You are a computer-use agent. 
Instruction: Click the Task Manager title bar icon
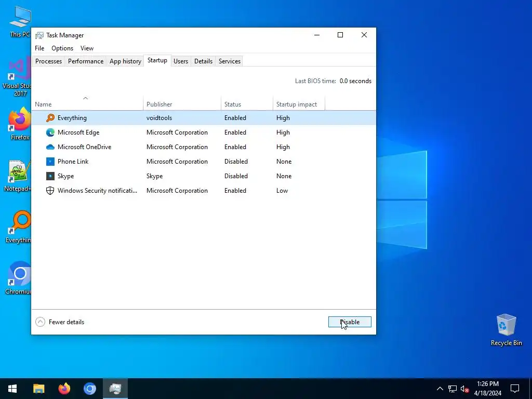39,35
